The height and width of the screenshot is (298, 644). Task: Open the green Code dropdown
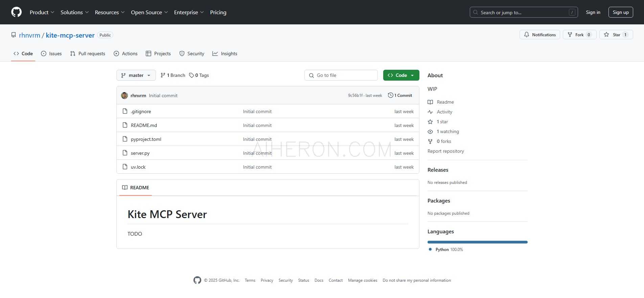click(401, 75)
